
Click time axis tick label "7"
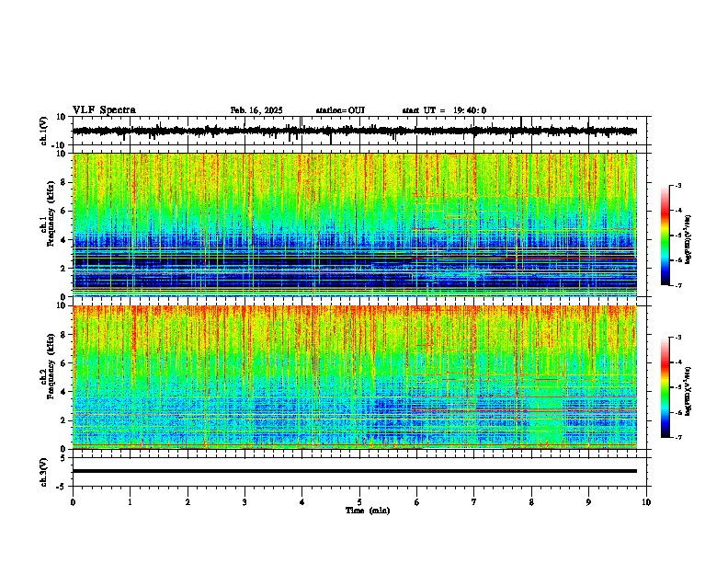pos(474,502)
